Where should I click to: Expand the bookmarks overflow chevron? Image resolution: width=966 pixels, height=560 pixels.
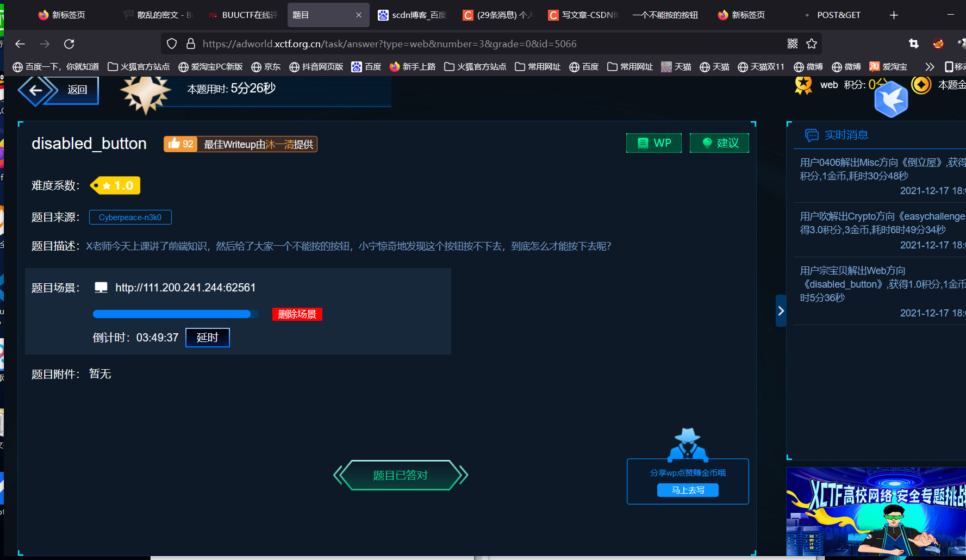930,66
